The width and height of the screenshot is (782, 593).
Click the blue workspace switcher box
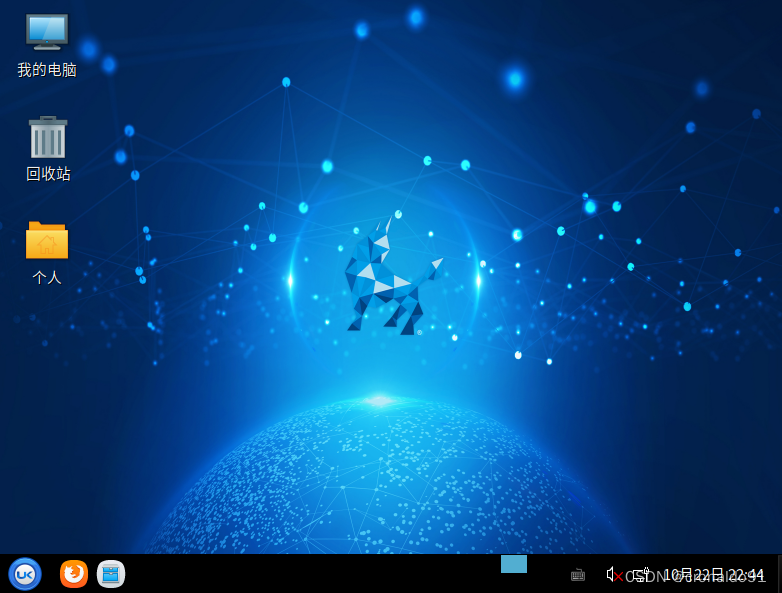pos(514,564)
